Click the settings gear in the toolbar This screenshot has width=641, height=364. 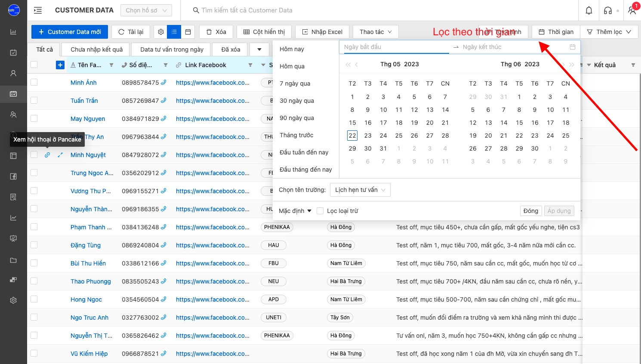pyautogui.click(x=161, y=32)
